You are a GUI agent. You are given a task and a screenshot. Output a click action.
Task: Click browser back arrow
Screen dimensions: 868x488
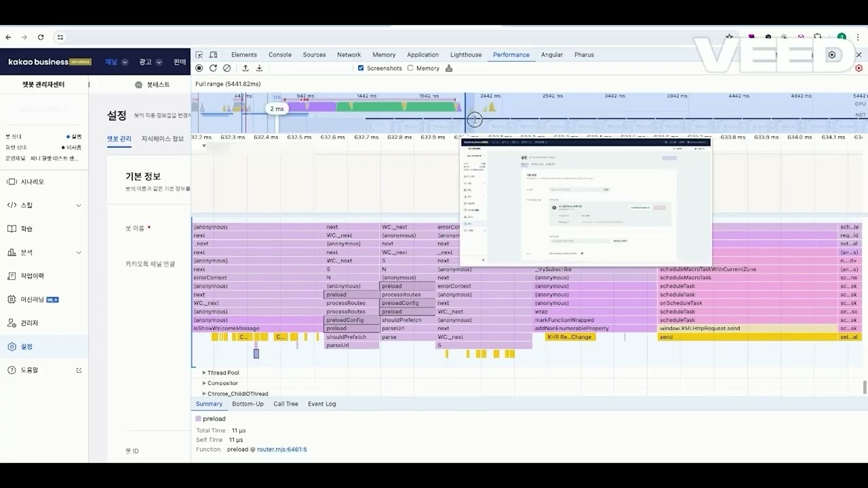[x=8, y=37]
